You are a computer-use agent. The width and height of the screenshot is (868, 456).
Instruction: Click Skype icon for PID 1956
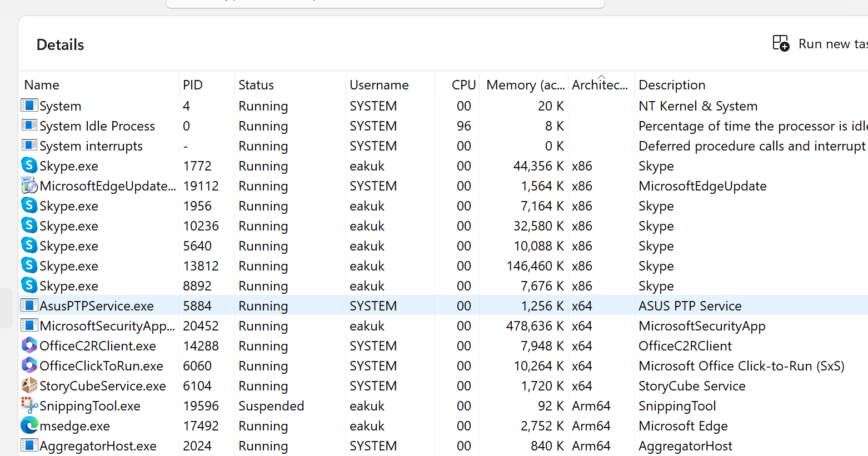(x=29, y=205)
